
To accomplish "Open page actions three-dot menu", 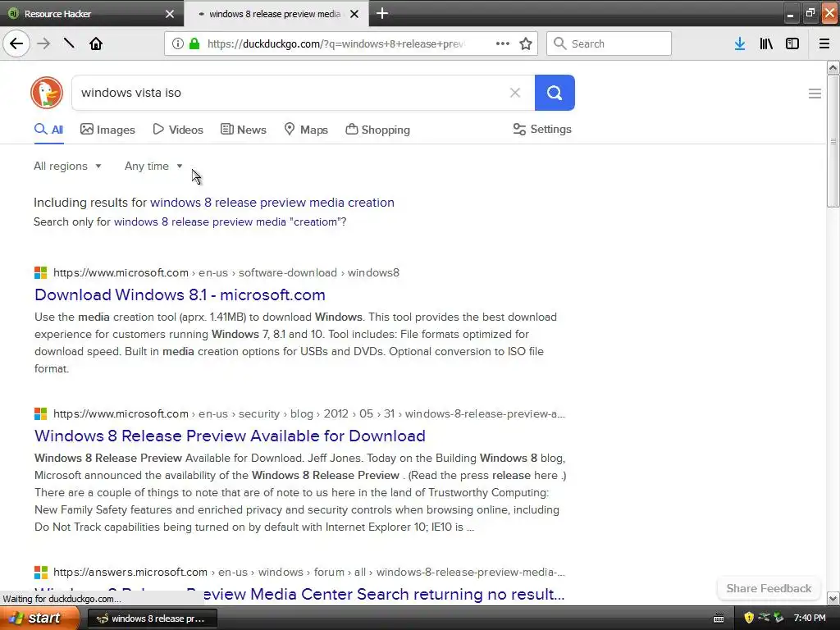I will 503,43.
